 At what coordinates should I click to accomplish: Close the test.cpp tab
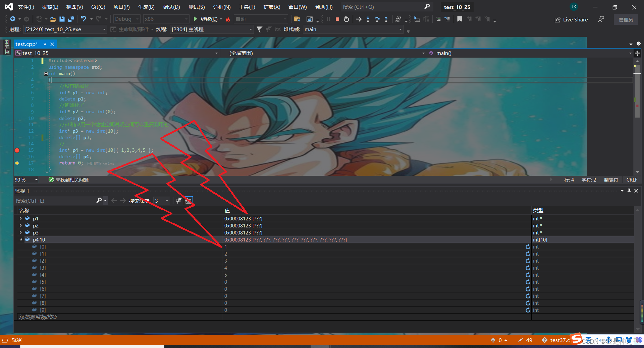point(52,44)
